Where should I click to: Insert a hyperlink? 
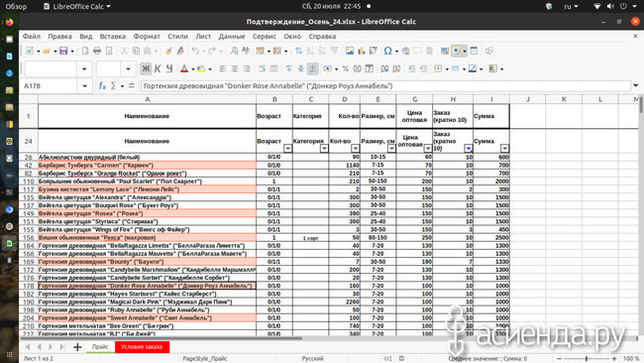(x=406, y=51)
